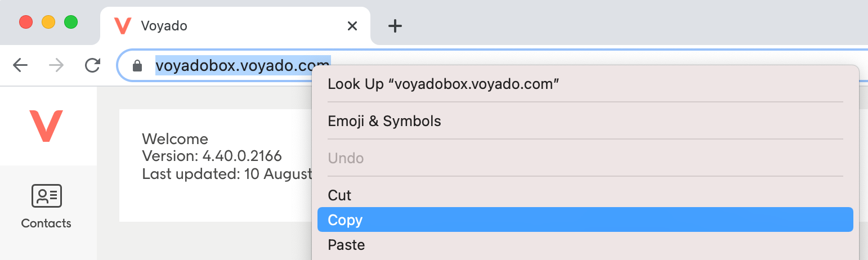Select the highlighted Copy menu item
868x260 pixels.
[585, 219]
